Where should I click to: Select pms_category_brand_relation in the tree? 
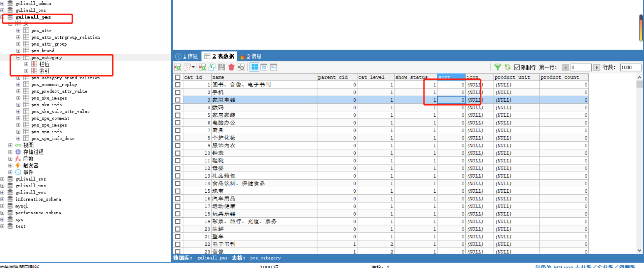coord(65,78)
